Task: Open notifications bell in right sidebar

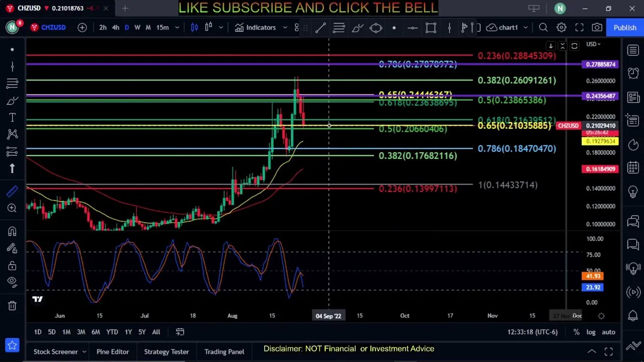Action: (633, 316)
